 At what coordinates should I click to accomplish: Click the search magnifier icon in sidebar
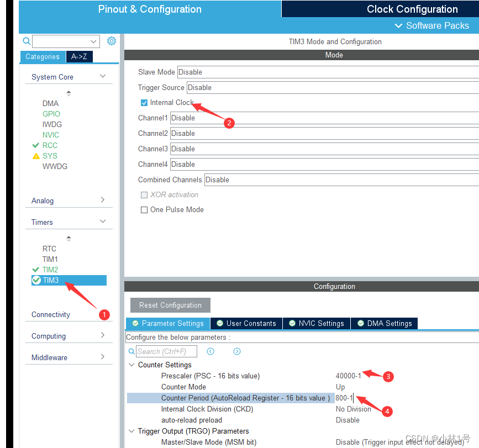(27, 41)
